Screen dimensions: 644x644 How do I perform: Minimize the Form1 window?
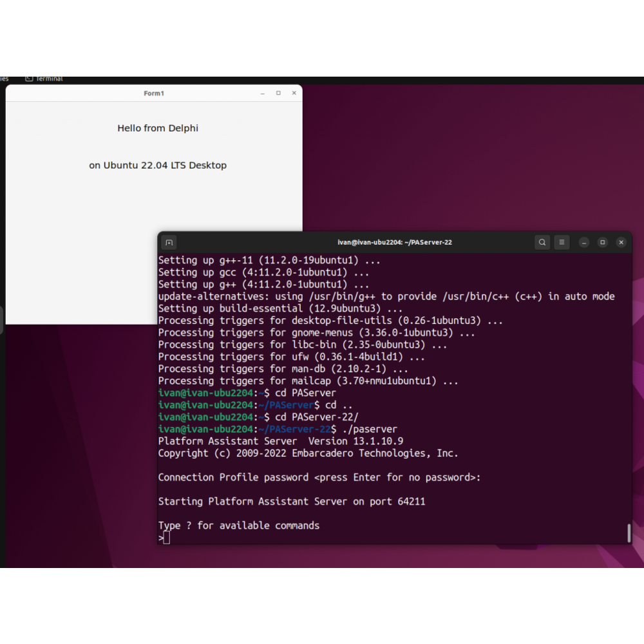[263, 93]
